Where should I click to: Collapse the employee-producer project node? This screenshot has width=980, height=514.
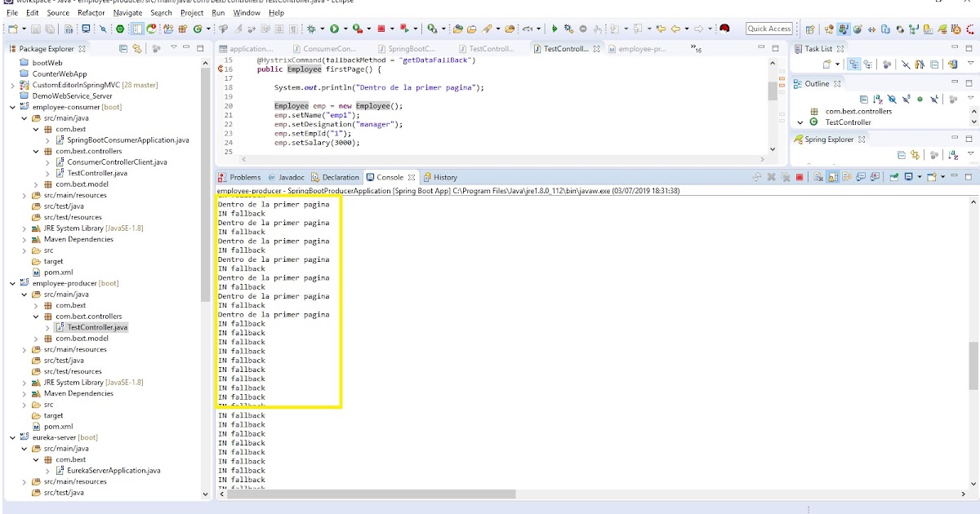tap(12, 283)
